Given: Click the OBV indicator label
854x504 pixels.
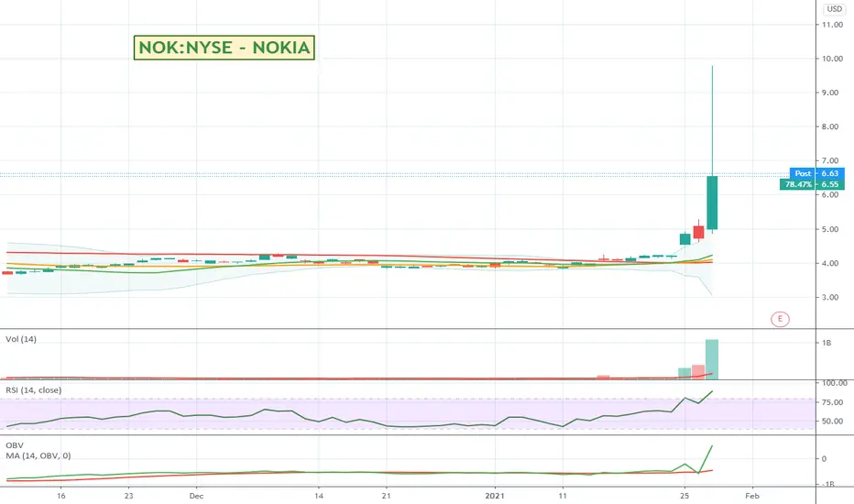Looking at the screenshot, I should click(15, 445).
